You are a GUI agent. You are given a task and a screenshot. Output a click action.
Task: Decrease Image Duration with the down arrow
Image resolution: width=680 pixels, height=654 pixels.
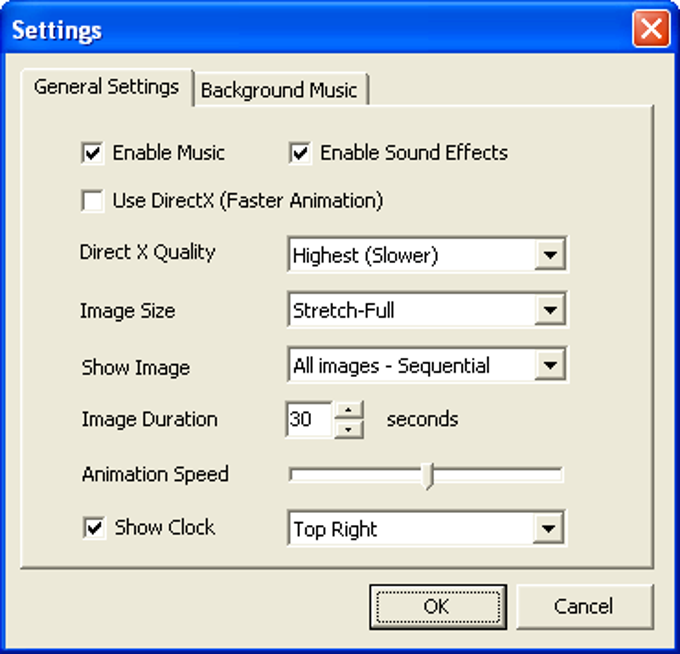click(x=348, y=429)
